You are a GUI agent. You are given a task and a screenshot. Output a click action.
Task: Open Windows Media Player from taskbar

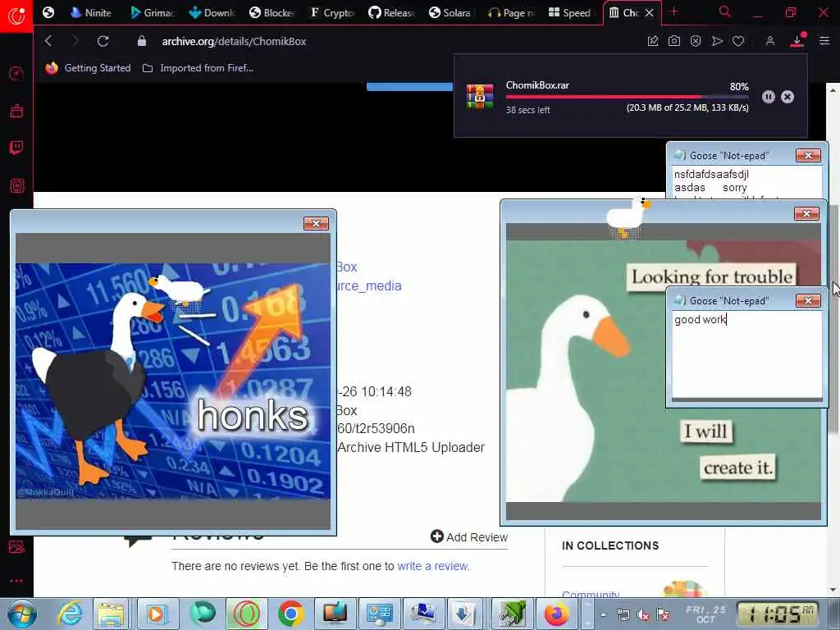click(157, 614)
